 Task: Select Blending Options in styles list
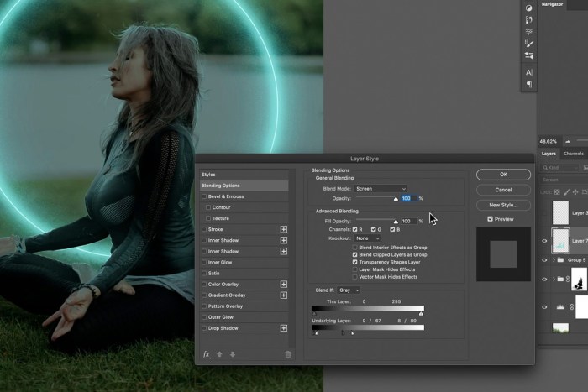pyautogui.click(x=244, y=186)
